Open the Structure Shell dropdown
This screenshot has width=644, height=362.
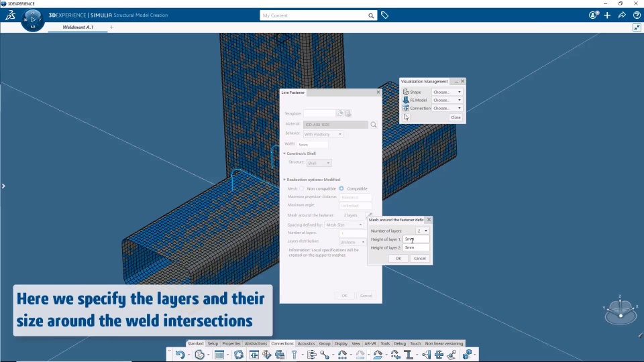[319, 163]
